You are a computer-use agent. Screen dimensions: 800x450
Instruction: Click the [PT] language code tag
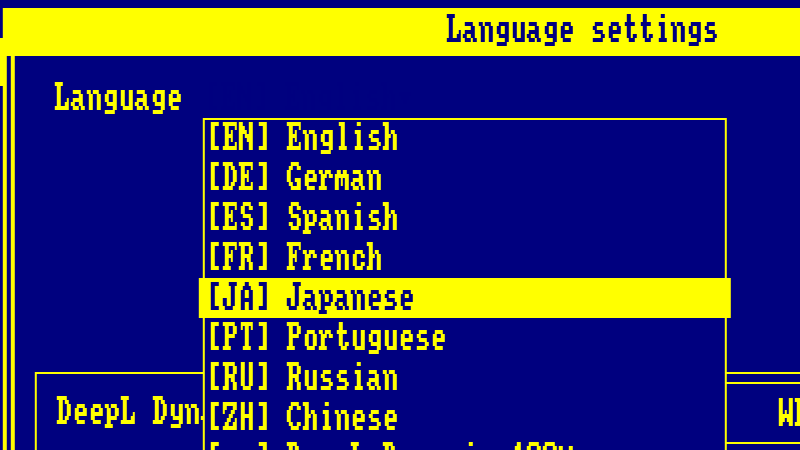239,337
